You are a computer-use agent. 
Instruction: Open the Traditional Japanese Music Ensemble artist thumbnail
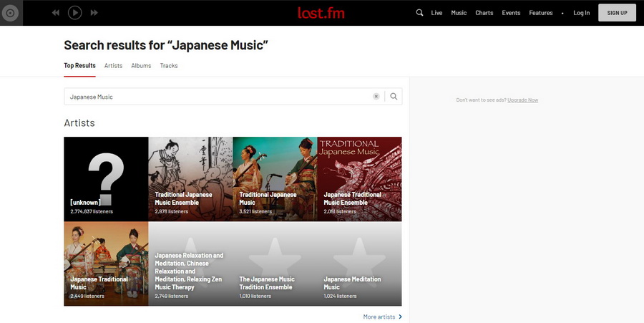[x=190, y=179]
